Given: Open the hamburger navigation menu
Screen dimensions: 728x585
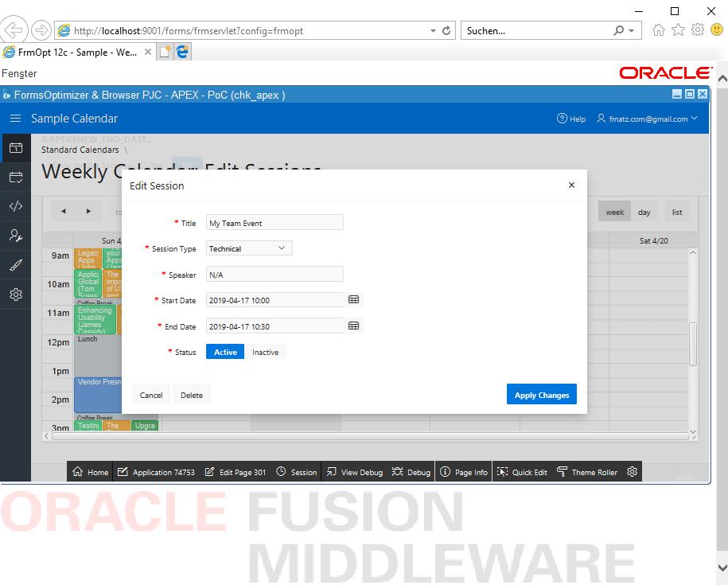Looking at the screenshot, I should [15, 119].
